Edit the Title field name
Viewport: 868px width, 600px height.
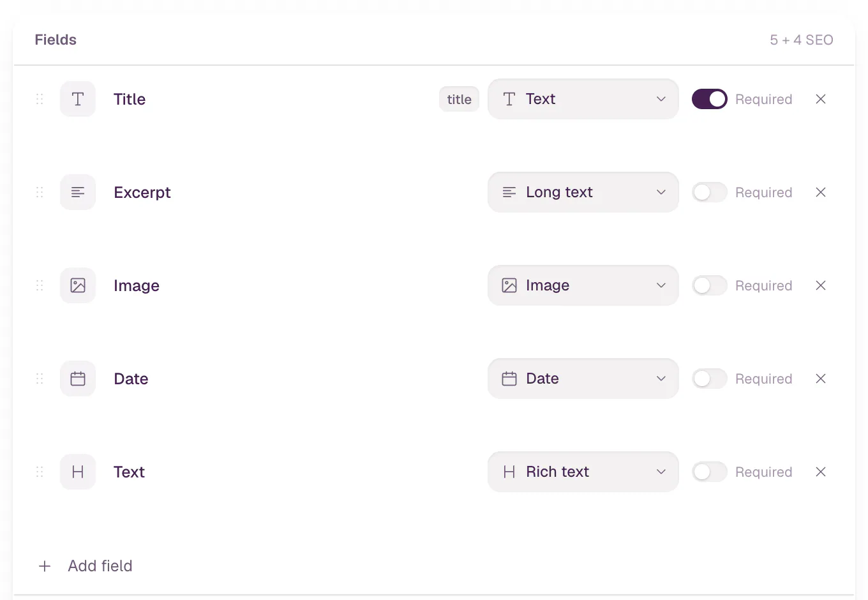click(x=130, y=99)
